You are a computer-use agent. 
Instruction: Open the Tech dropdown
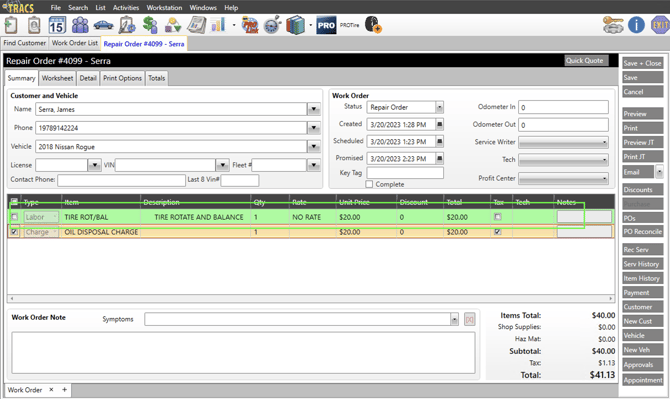(564, 160)
